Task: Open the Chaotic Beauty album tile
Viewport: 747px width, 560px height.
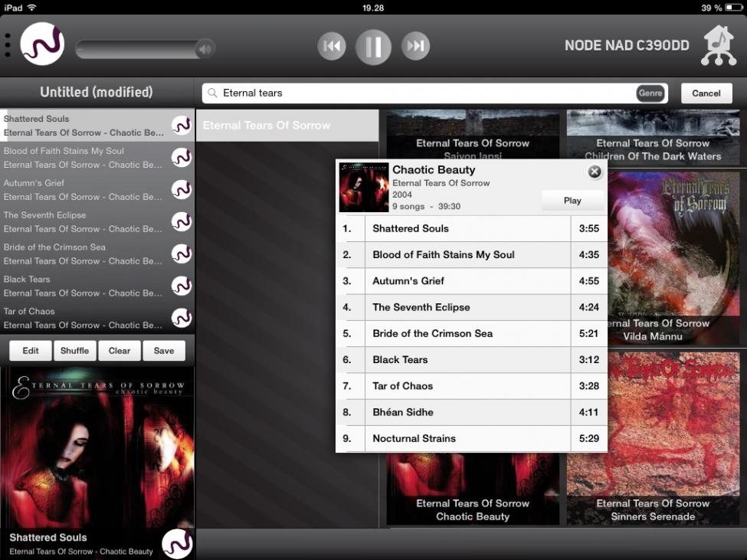Action: pos(473,489)
